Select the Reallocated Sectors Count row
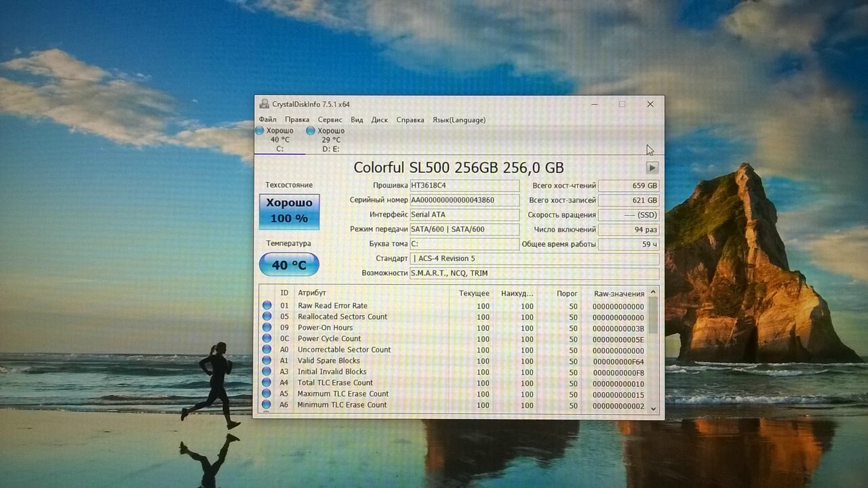The width and height of the screenshot is (868, 488). point(342,317)
